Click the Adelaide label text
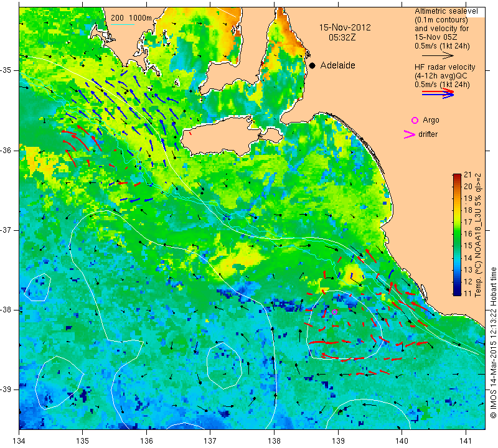Screen dimensions: 498x448 point(337,65)
